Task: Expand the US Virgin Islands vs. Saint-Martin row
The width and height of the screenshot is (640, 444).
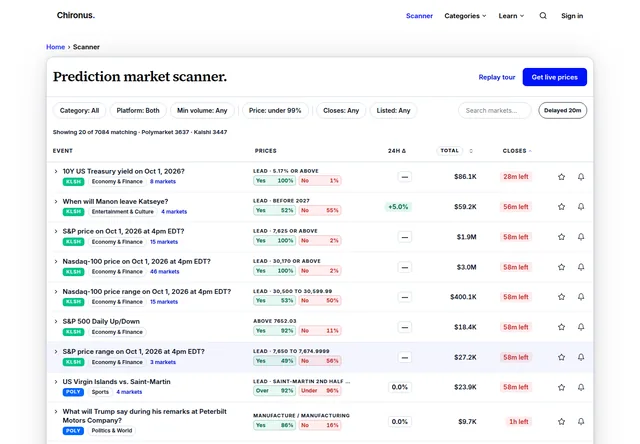Action: pyautogui.click(x=56, y=382)
